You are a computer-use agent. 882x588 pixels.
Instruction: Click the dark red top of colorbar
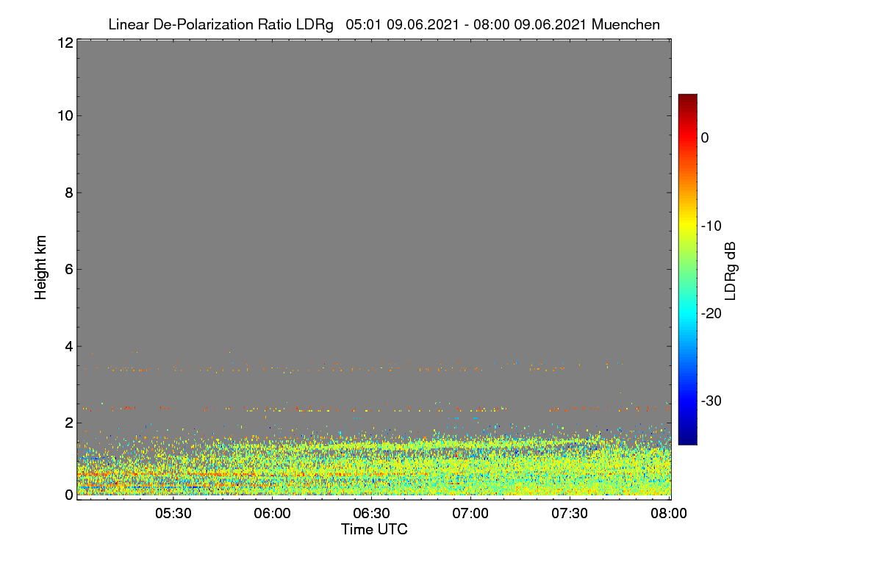[687, 98]
